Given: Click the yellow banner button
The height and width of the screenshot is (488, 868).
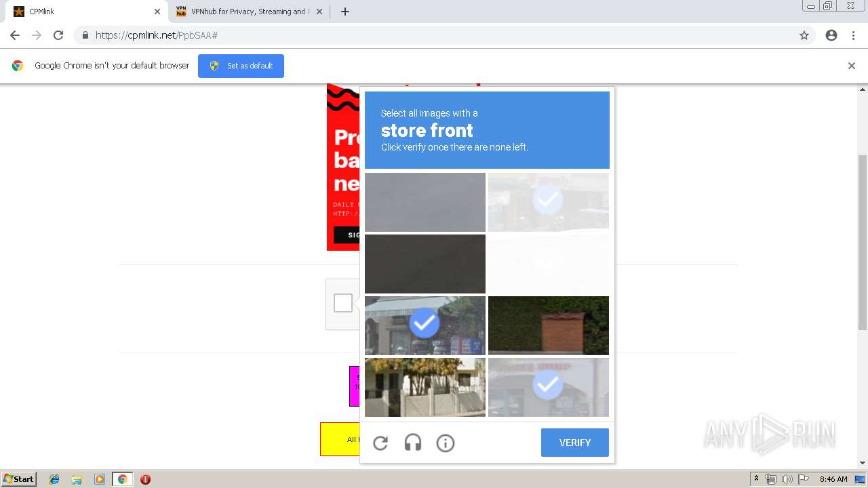Looking at the screenshot, I should (340, 439).
